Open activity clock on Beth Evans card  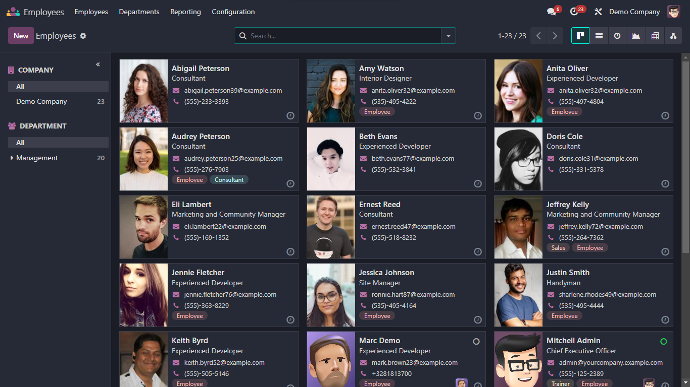[x=478, y=184]
